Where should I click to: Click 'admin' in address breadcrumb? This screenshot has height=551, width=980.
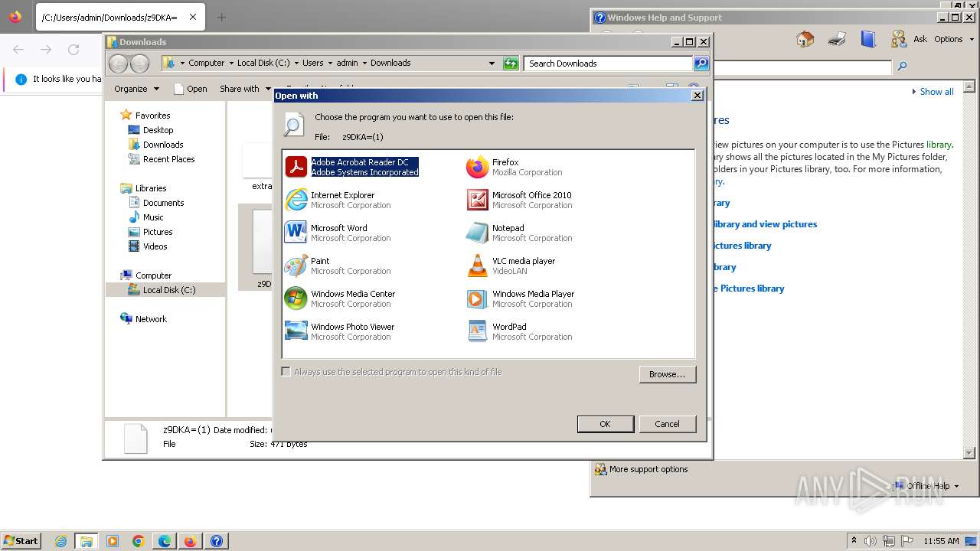[x=347, y=64]
